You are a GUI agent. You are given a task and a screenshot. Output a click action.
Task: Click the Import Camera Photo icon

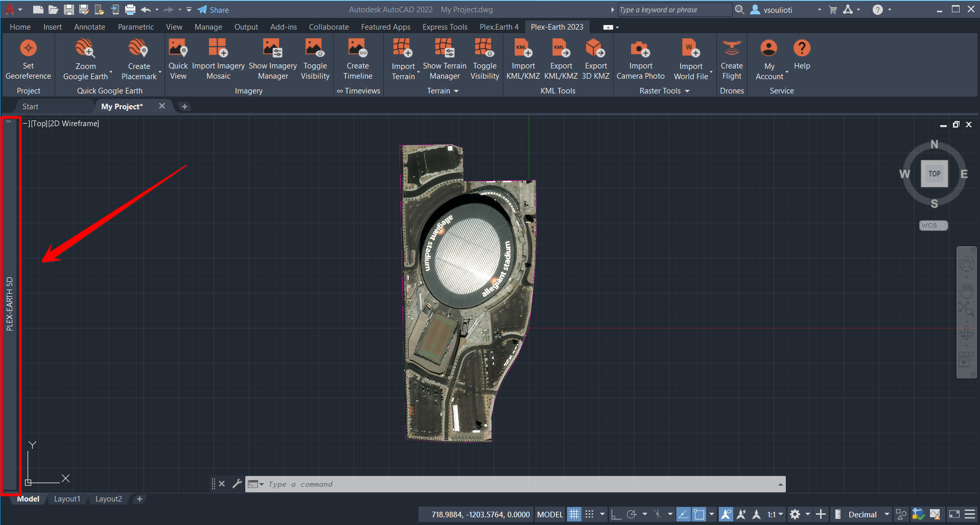[640, 49]
